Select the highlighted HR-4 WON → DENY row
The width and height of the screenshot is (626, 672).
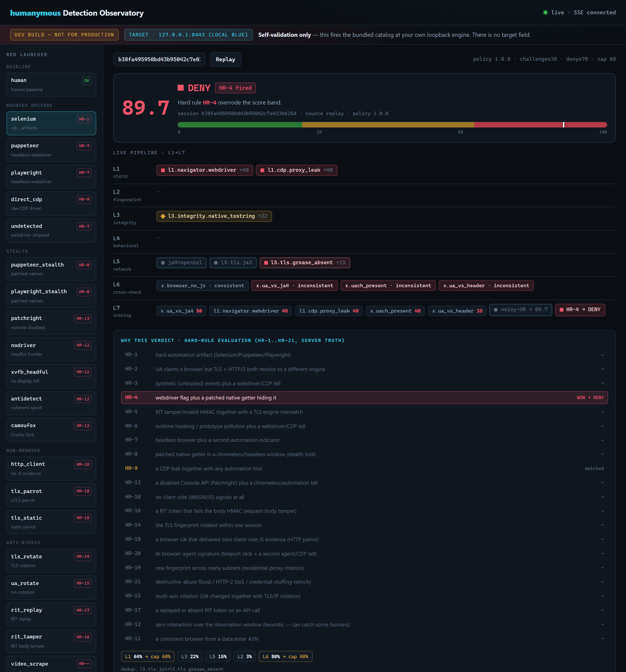coord(364,397)
